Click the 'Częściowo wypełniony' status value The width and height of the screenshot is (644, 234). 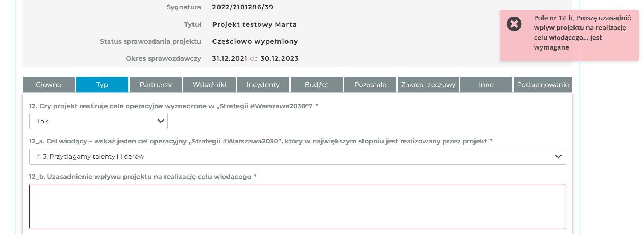coord(255,41)
